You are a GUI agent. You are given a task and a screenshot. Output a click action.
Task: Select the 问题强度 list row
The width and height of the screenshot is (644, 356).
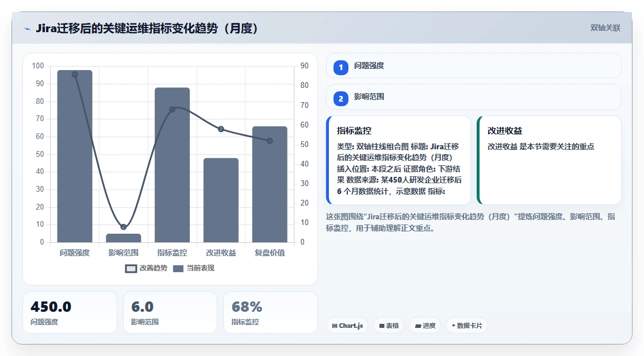click(x=474, y=65)
